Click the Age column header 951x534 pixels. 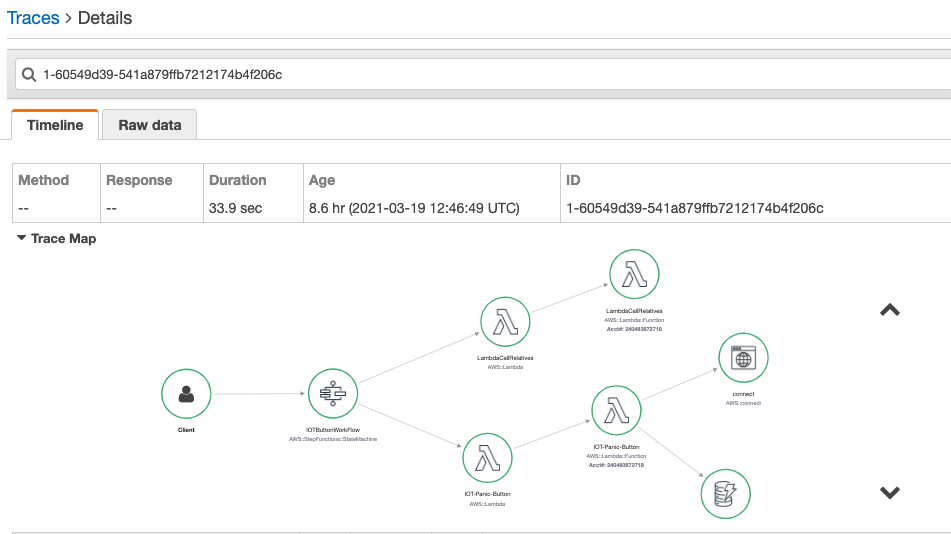[x=321, y=180]
